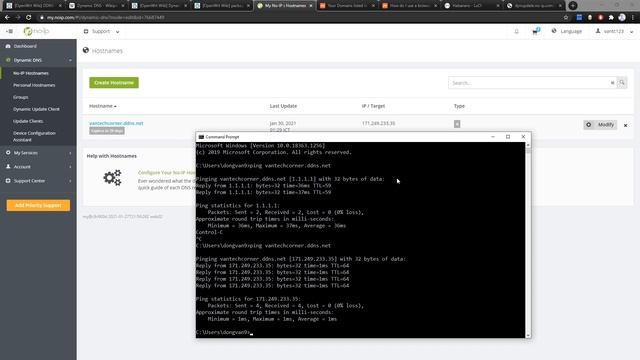
Task: Click the Dynamic DNS sidebar icon
Action: [x=8, y=60]
